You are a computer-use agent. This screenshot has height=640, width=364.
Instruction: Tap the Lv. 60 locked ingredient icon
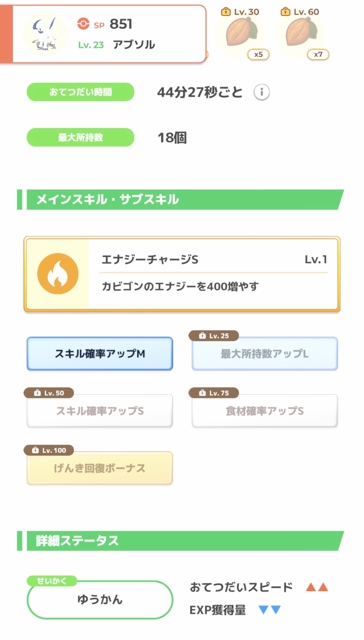point(301,32)
